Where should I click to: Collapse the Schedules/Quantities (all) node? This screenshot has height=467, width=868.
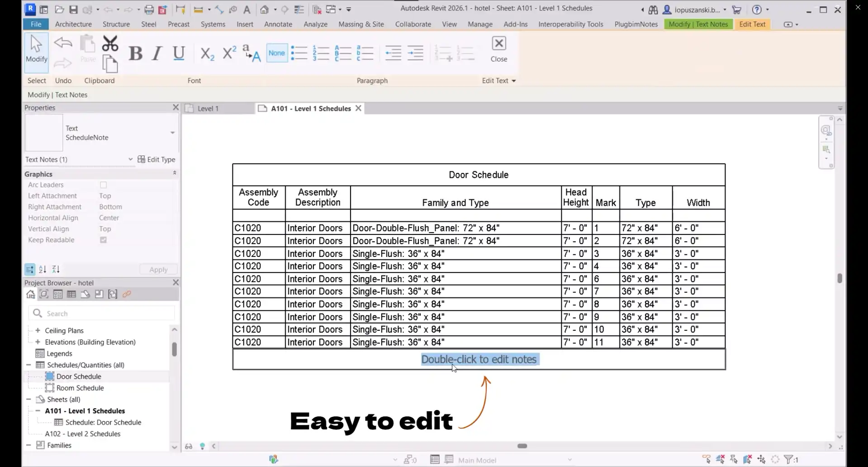tap(28, 365)
